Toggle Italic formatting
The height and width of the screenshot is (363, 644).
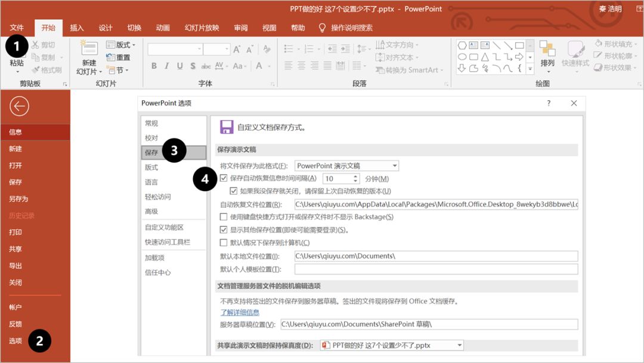click(x=167, y=66)
